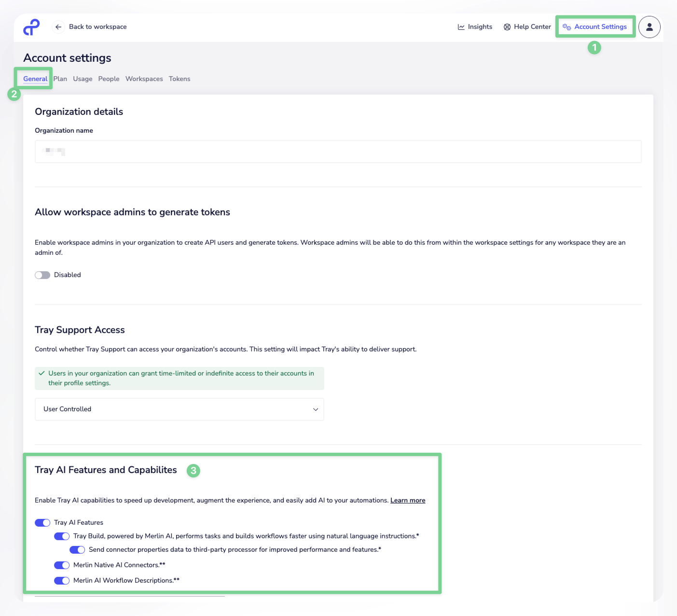Click the Help Center lifebuoy icon

click(x=507, y=27)
